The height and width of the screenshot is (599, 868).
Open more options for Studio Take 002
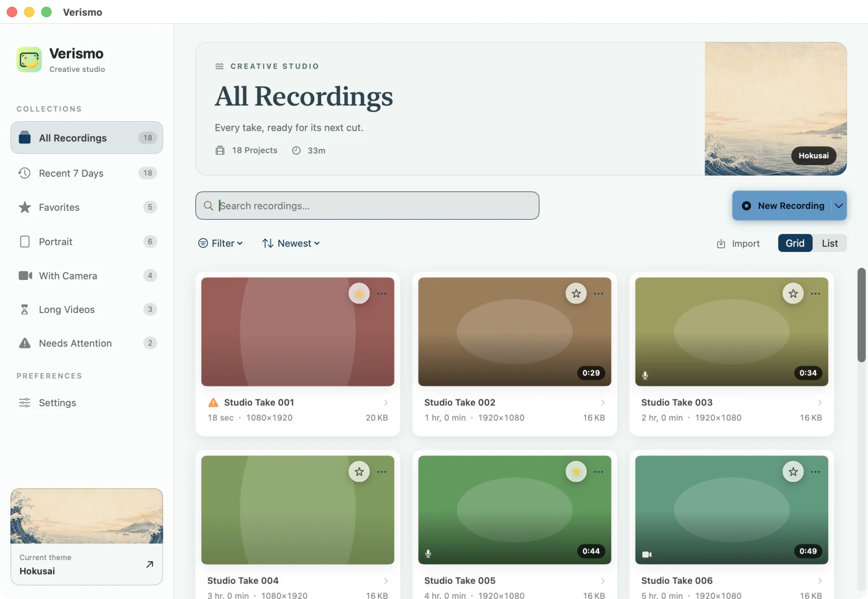[599, 294]
